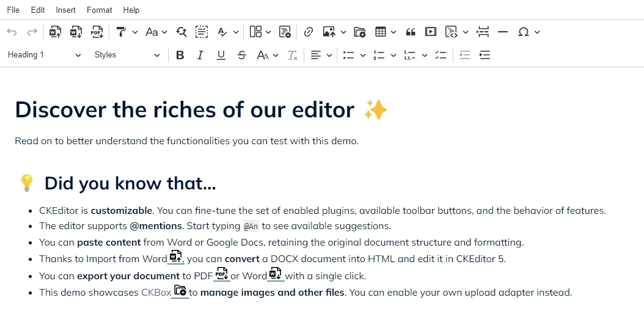
Task: Open the Insert menu
Action: pyautogui.click(x=66, y=10)
